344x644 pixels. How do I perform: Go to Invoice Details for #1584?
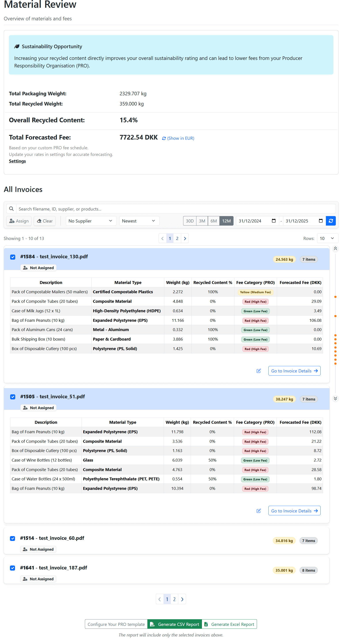(294, 371)
